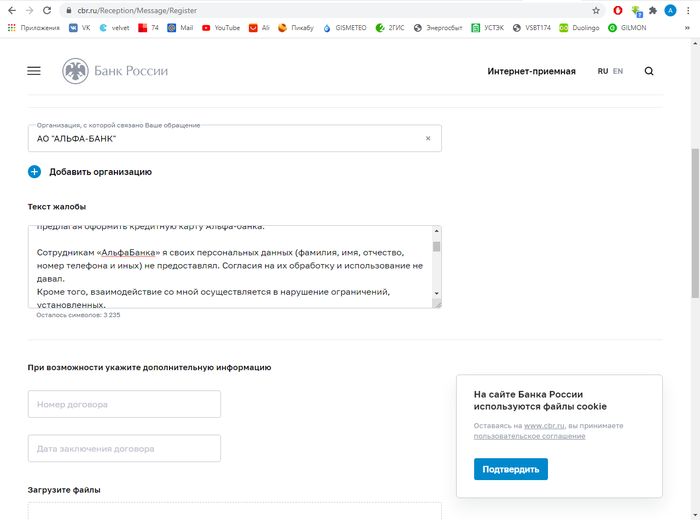Open the Интернет-приемная menu item
The height and width of the screenshot is (520, 700).
(x=531, y=71)
